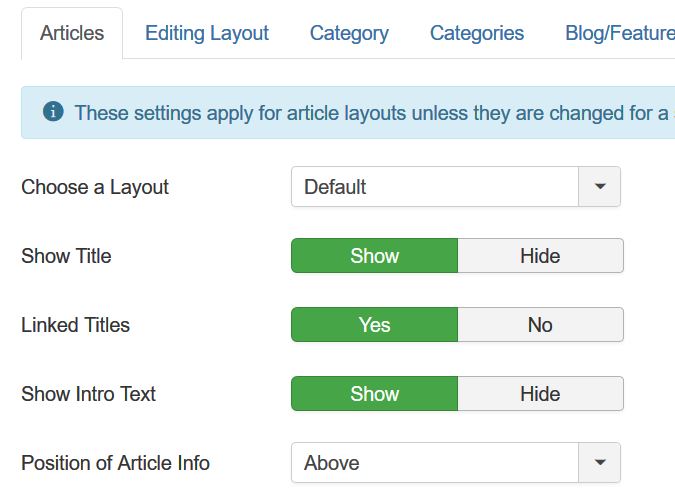The width and height of the screenshot is (675, 496).
Task: Go to the Category tab
Action: (x=349, y=33)
